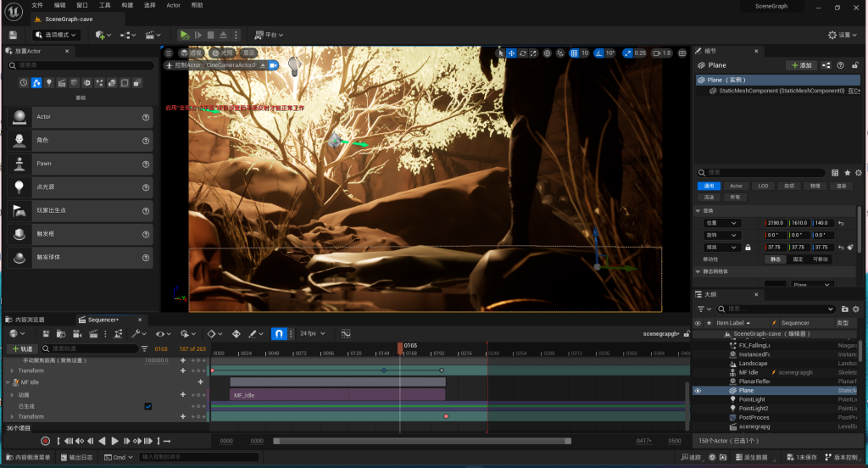Switch to the Content Browser tab (内容浏览器)
The height and width of the screenshot is (468, 868).
tap(25, 320)
